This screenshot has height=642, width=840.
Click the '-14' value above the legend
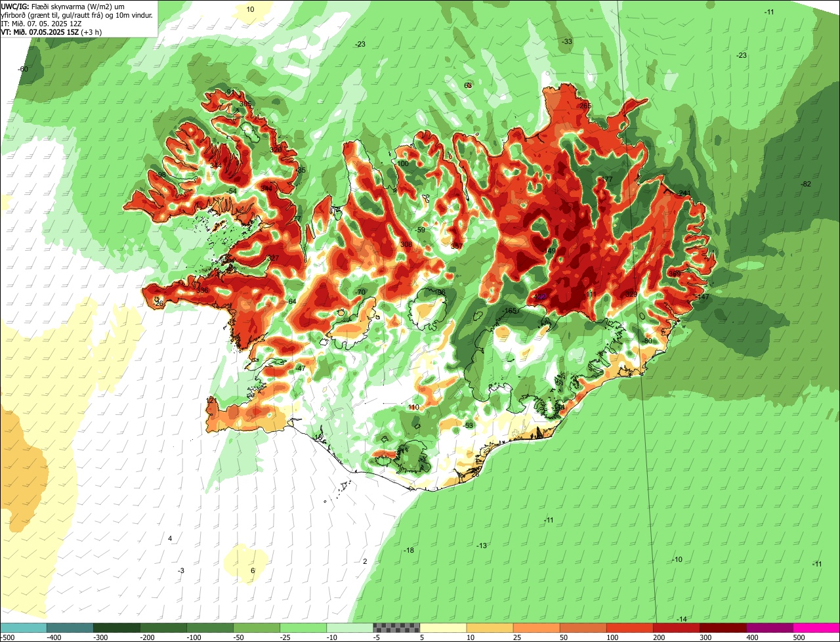tap(682, 619)
